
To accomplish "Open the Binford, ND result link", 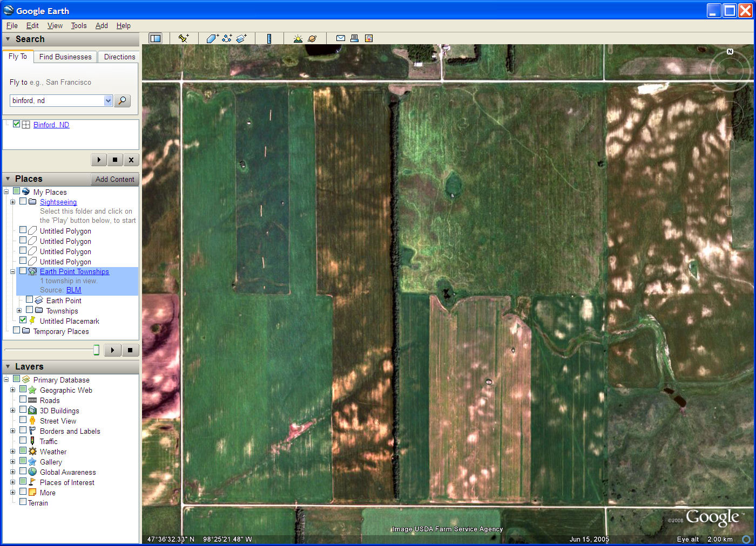I will point(51,125).
